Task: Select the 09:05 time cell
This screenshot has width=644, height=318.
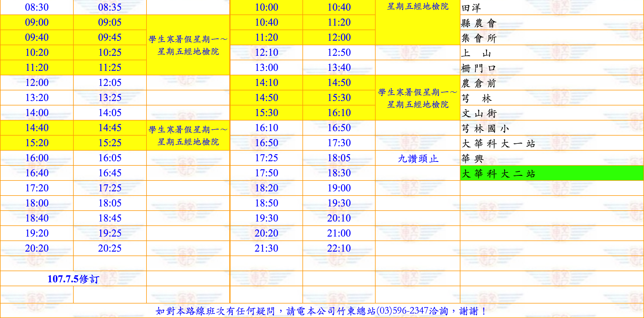Action: click(x=110, y=22)
